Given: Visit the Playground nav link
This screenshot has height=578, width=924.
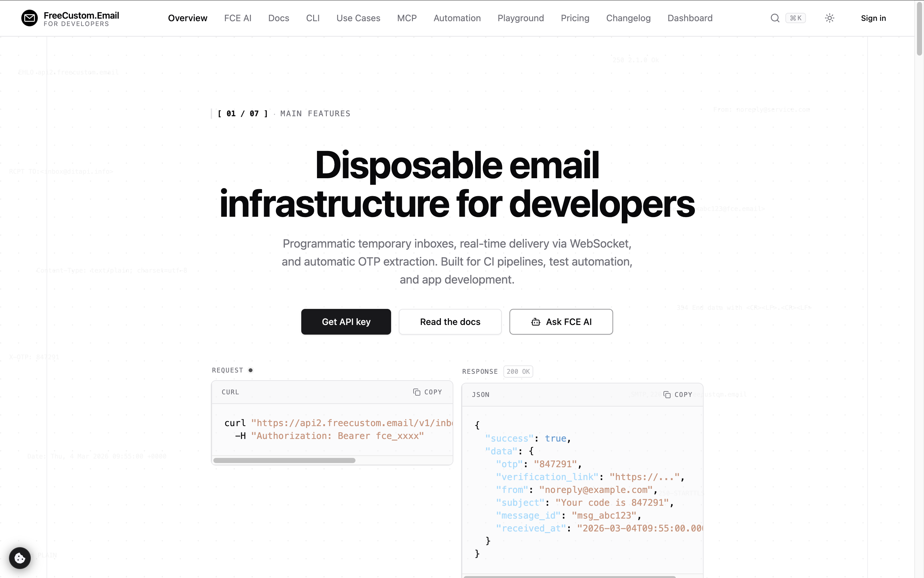Looking at the screenshot, I should click(520, 18).
